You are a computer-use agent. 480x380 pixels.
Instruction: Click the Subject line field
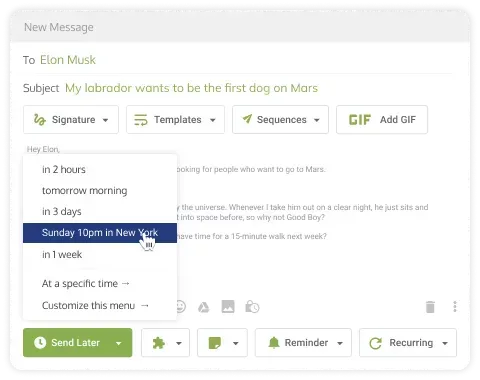[237, 88]
